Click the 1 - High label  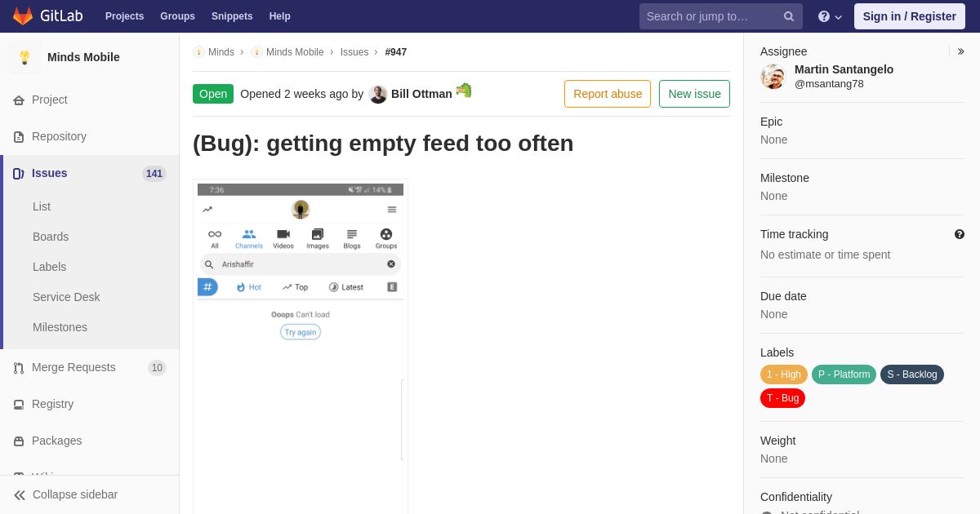click(x=784, y=374)
